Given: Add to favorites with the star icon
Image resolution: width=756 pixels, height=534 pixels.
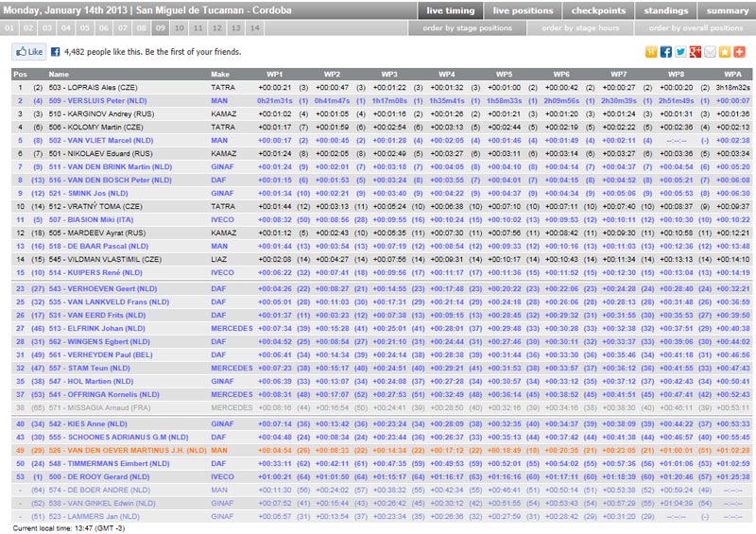Looking at the screenshot, I should coord(725,52).
